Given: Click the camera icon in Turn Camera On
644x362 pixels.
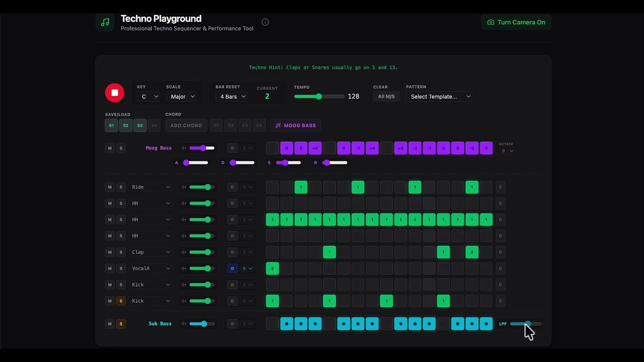Looking at the screenshot, I should 491,22.
